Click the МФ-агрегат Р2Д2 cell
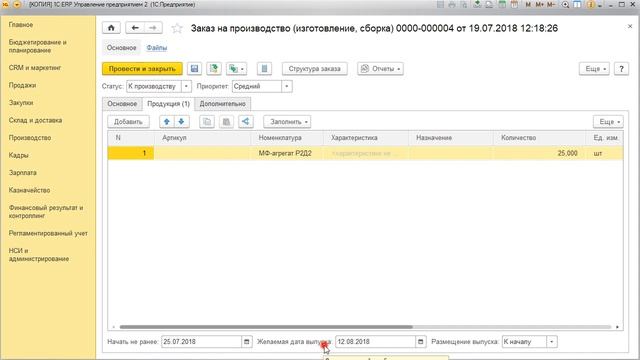The height and width of the screenshot is (360, 640). [x=285, y=153]
